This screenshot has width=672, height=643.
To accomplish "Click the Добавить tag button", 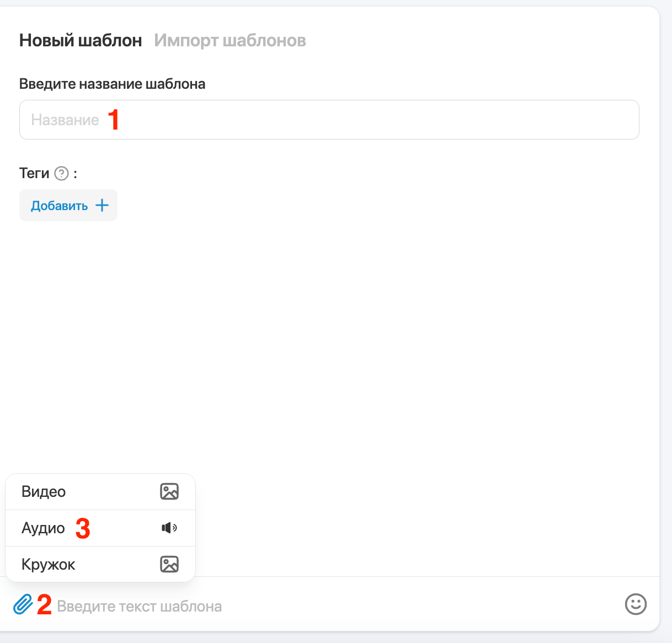I will point(68,205).
